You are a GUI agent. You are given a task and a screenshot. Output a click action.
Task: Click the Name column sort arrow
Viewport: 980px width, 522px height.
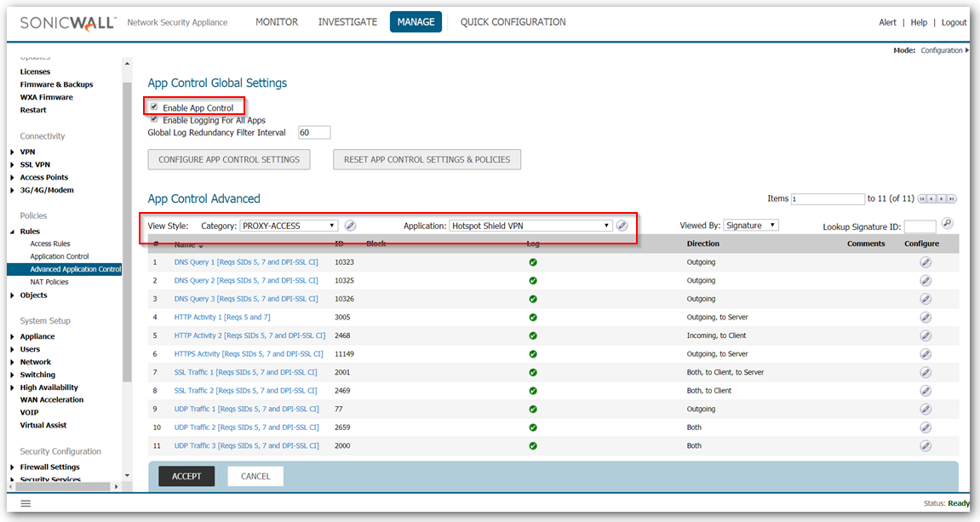tap(201, 246)
